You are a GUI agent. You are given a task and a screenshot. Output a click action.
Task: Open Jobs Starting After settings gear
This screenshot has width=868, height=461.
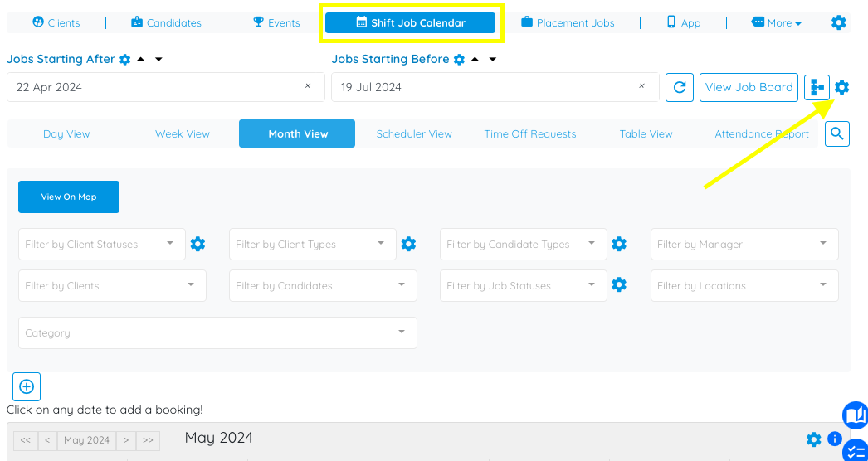125,59
